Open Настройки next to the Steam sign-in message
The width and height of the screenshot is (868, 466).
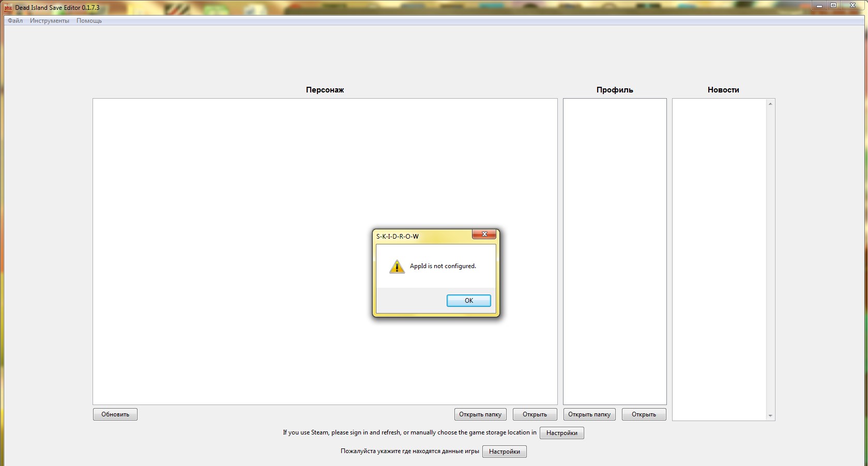click(x=562, y=433)
